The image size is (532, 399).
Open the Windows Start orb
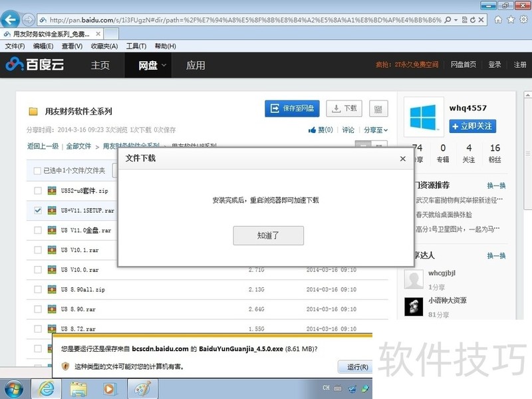click(13, 388)
